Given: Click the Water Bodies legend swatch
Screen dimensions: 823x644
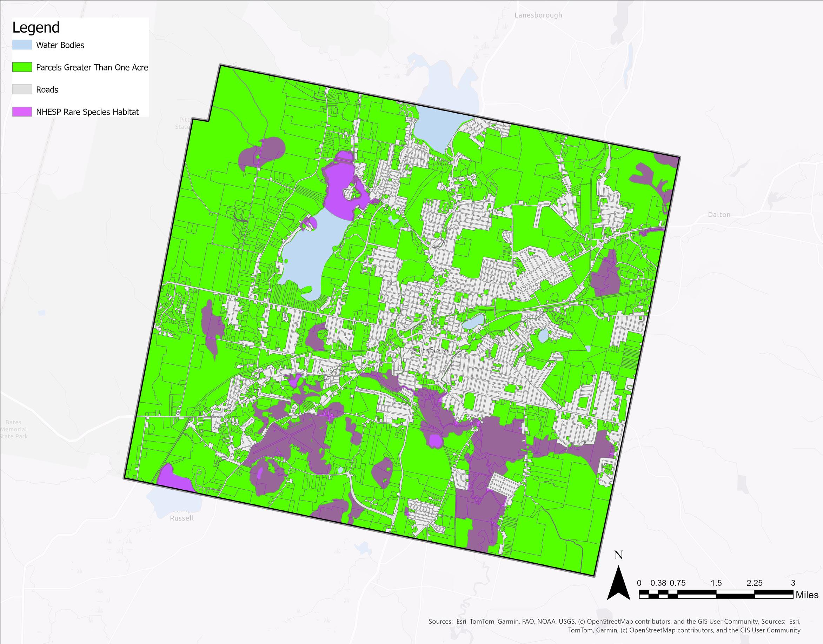Looking at the screenshot, I should tap(22, 45).
